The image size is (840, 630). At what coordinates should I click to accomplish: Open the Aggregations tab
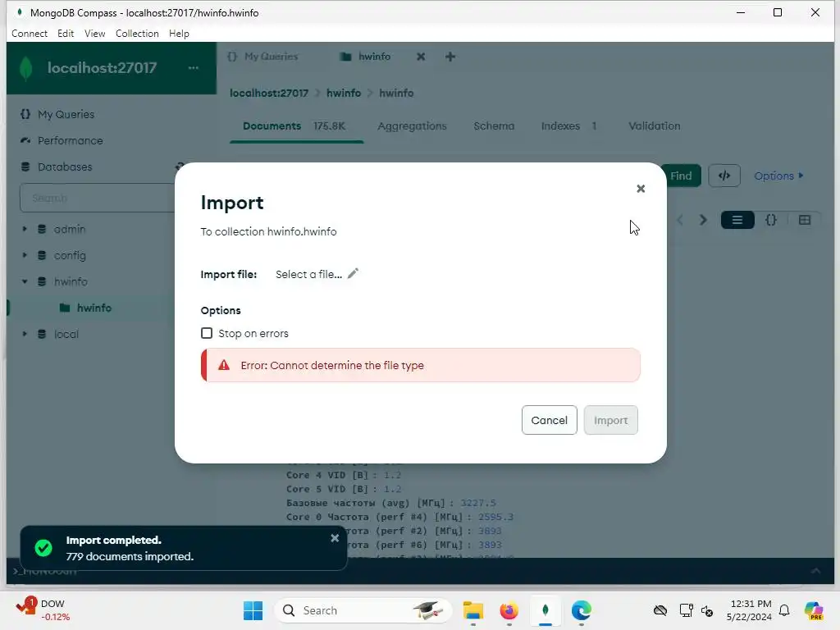(412, 126)
